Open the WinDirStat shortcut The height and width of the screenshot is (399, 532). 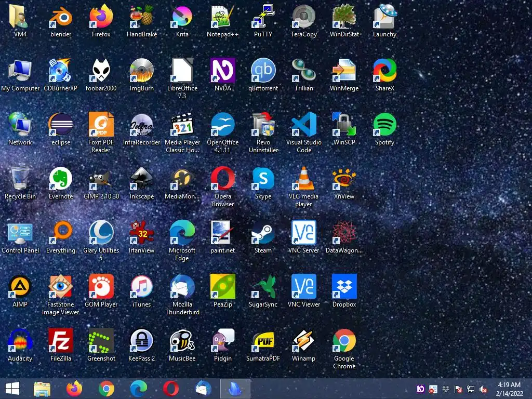(x=344, y=17)
